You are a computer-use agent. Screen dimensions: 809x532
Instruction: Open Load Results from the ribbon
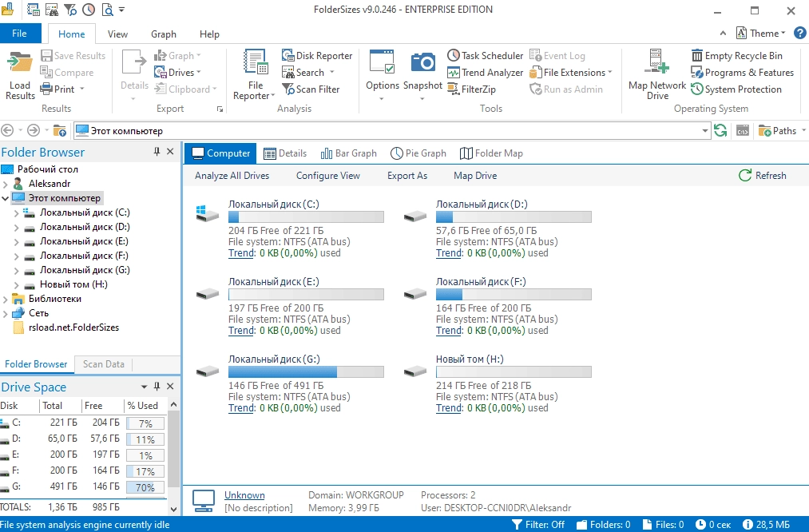click(x=20, y=75)
